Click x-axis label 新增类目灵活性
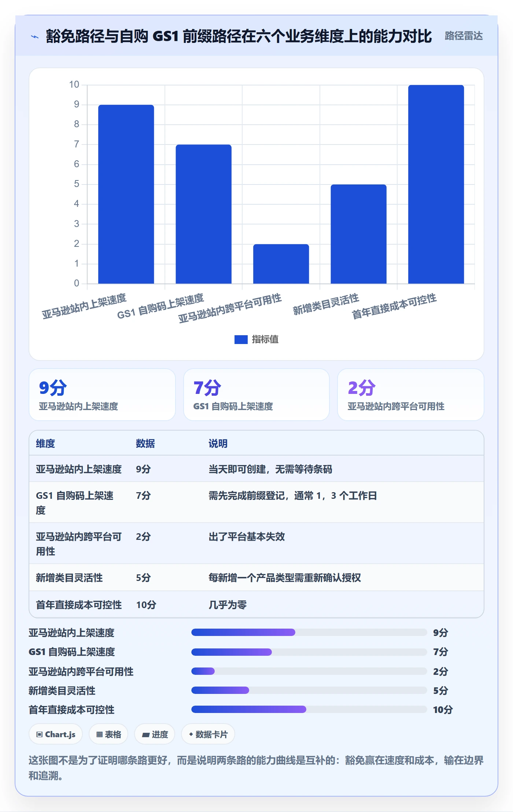This screenshot has width=513, height=812. click(326, 304)
